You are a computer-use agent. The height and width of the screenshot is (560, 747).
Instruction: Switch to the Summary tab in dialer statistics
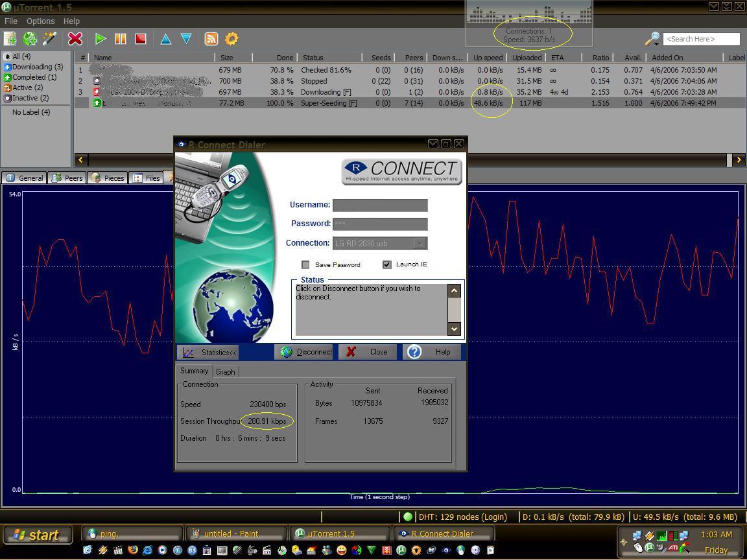point(195,371)
